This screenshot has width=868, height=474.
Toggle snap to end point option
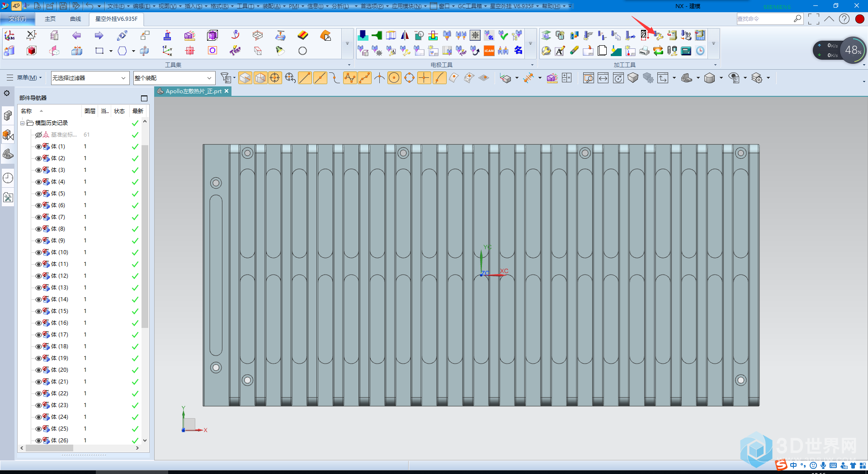pos(305,78)
